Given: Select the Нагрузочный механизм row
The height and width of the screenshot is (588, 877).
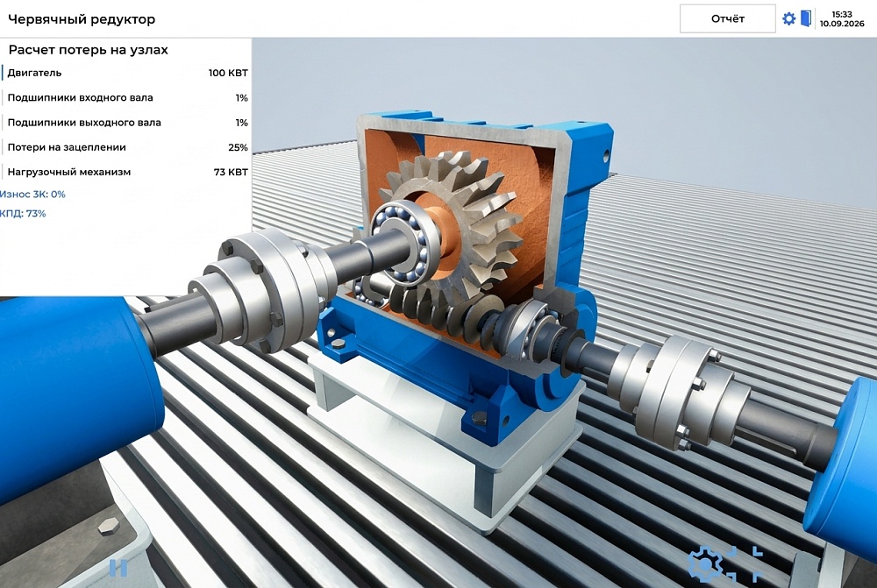Looking at the screenshot, I should 125,172.
